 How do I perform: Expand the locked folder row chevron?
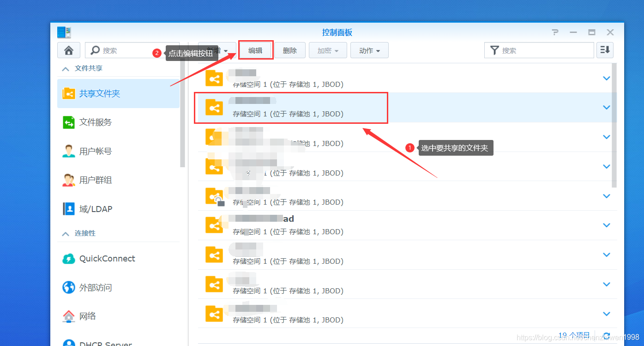(607, 196)
